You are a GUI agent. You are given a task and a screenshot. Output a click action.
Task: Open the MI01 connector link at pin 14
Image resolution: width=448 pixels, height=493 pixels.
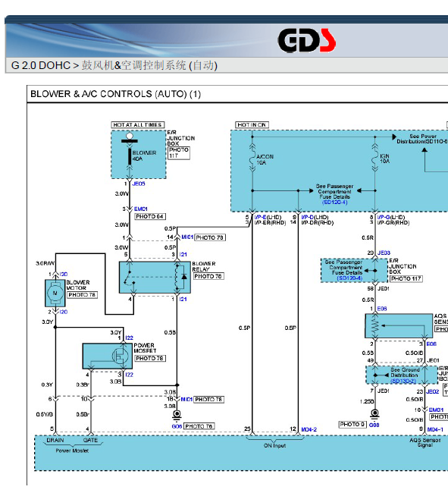pos(187,237)
